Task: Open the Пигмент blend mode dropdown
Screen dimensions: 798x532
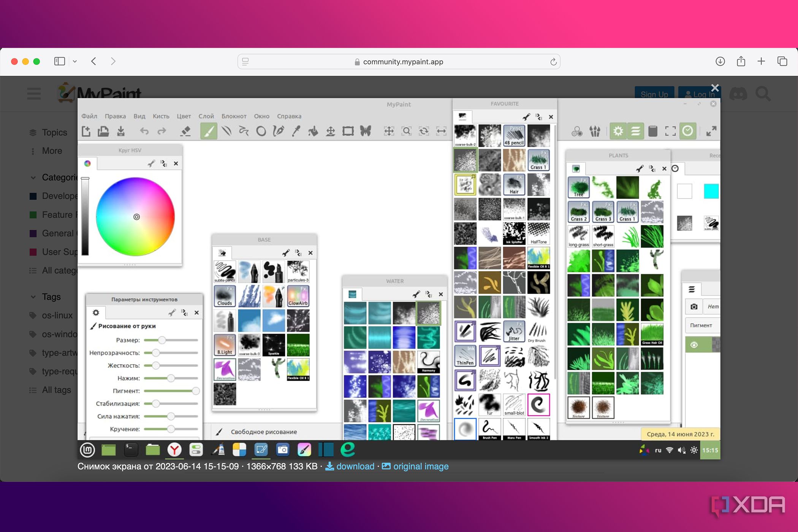Action: [703, 325]
